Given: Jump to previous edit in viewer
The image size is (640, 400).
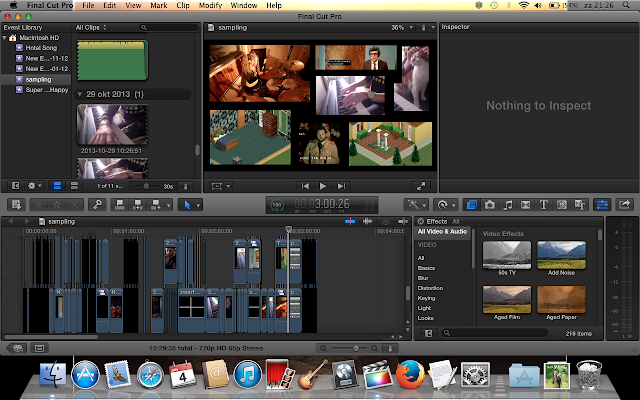Looking at the screenshot, I should point(305,186).
